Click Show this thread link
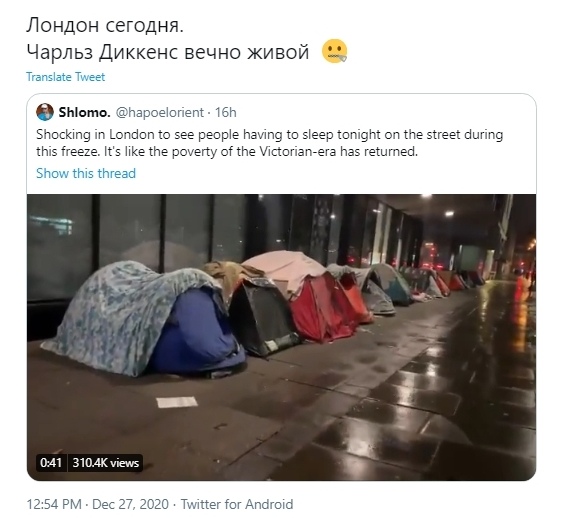The image size is (564, 518). (86, 173)
